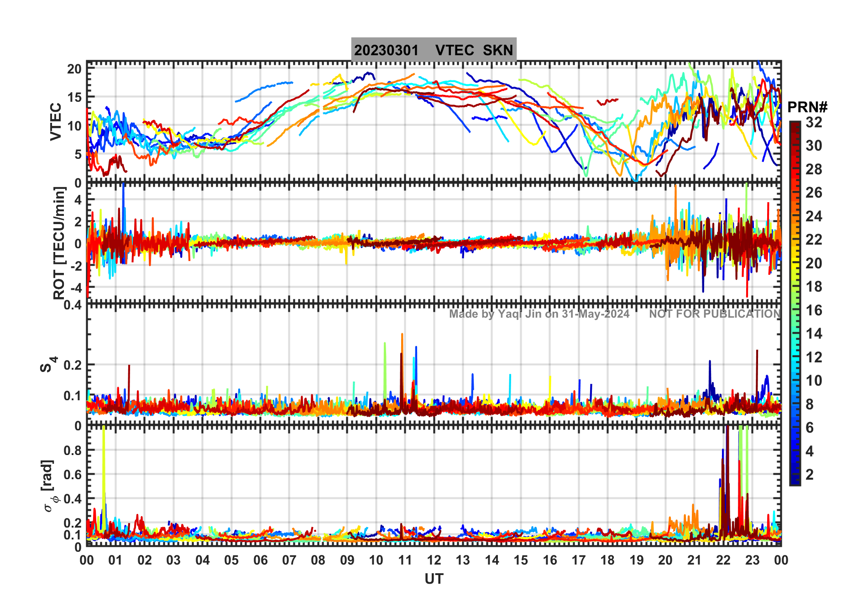The height and width of the screenshot is (607, 868).
Task: Click x-axis tick label 22
Action: click(x=723, y=560)
